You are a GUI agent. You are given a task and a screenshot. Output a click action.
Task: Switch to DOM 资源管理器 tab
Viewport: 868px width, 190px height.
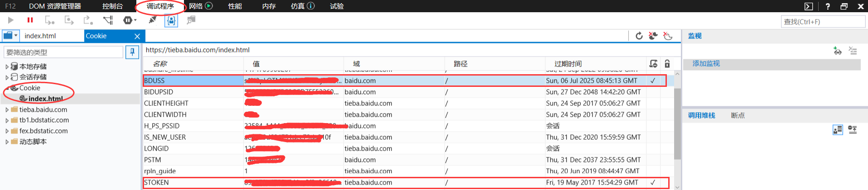[55, 6]
